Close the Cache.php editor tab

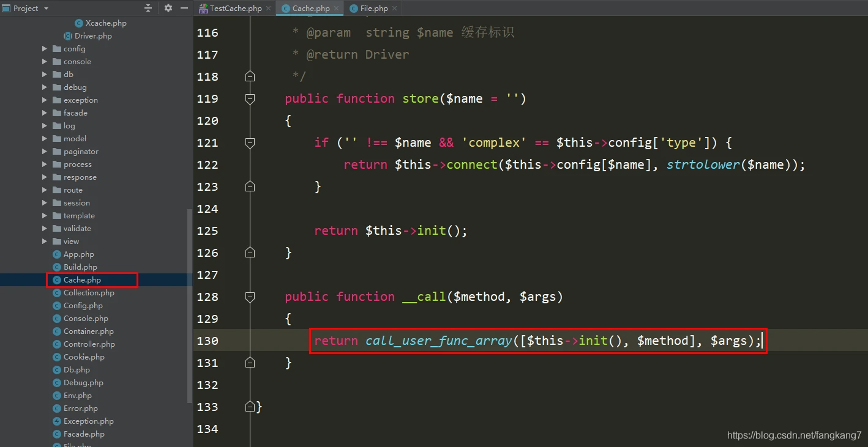point(336,9)
